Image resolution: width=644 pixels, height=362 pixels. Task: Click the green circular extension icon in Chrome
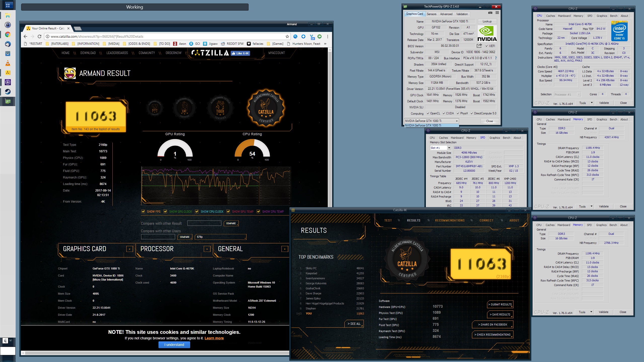point(319,36)
